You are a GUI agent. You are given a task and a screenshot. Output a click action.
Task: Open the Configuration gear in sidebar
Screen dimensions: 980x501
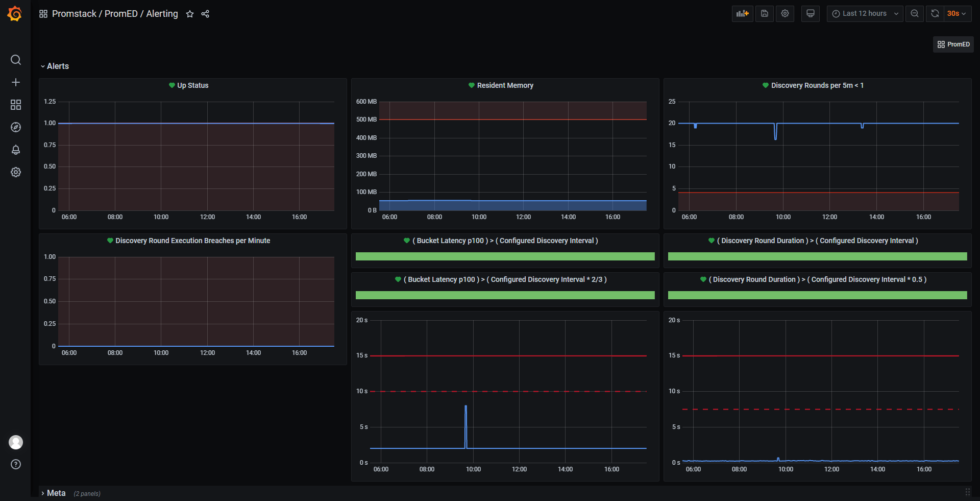[x=15, y=172]
